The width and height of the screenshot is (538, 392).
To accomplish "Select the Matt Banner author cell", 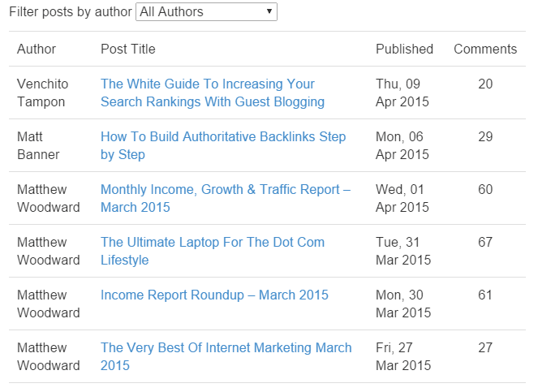I will pos(38,145).
